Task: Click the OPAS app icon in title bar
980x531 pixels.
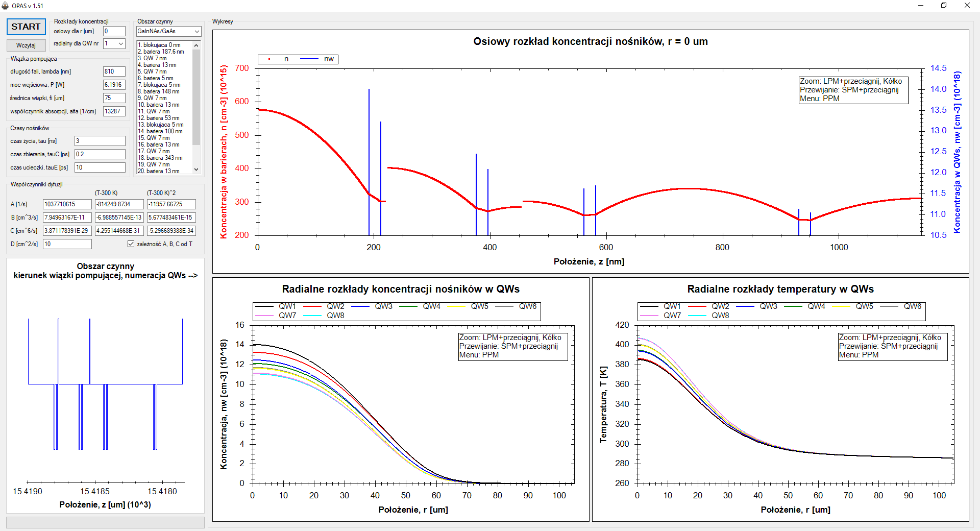Action: coord(6,6)
